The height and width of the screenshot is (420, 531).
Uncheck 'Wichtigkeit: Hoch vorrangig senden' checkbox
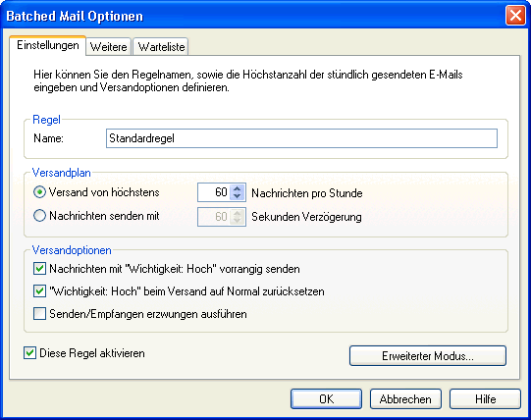coord(39,269)
